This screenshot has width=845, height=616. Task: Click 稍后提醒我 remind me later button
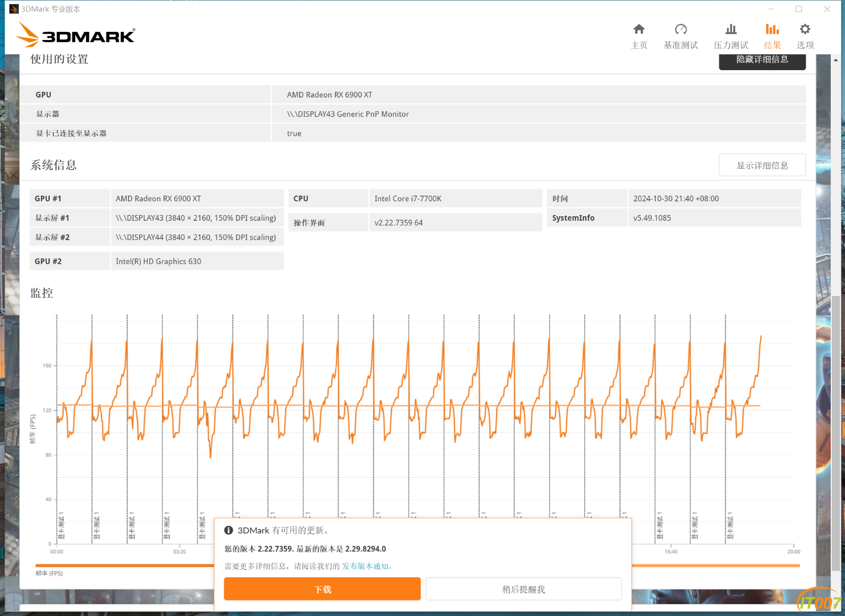point(523,589)
